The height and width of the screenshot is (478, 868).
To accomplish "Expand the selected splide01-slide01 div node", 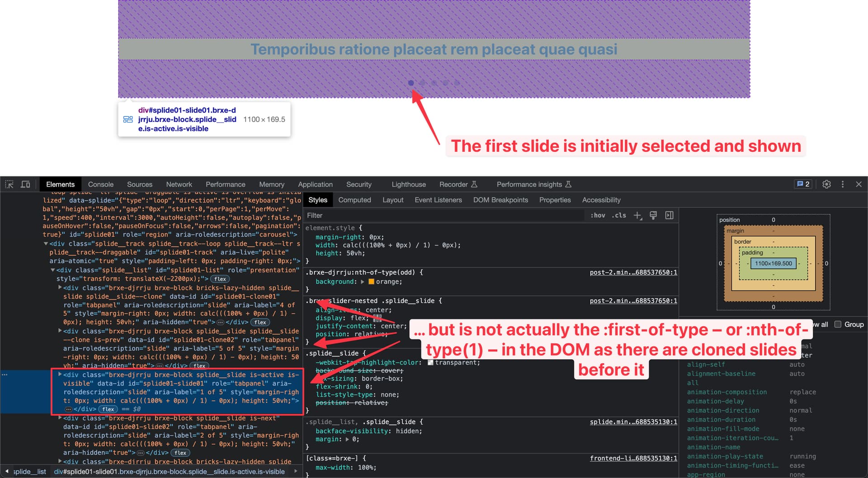I will [x=60, y=375].
